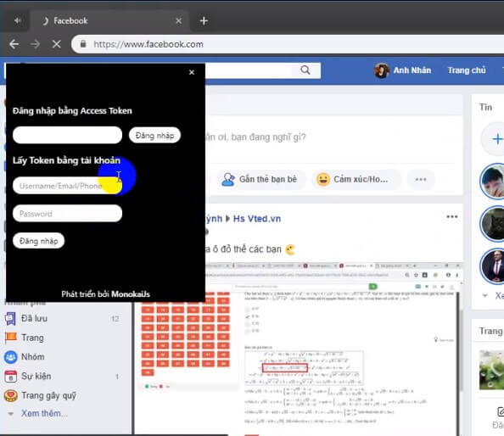The height and width of the screenshot is (436, 504).
Task: Select the Facebook browser tab
Action: tap(109, 21)
